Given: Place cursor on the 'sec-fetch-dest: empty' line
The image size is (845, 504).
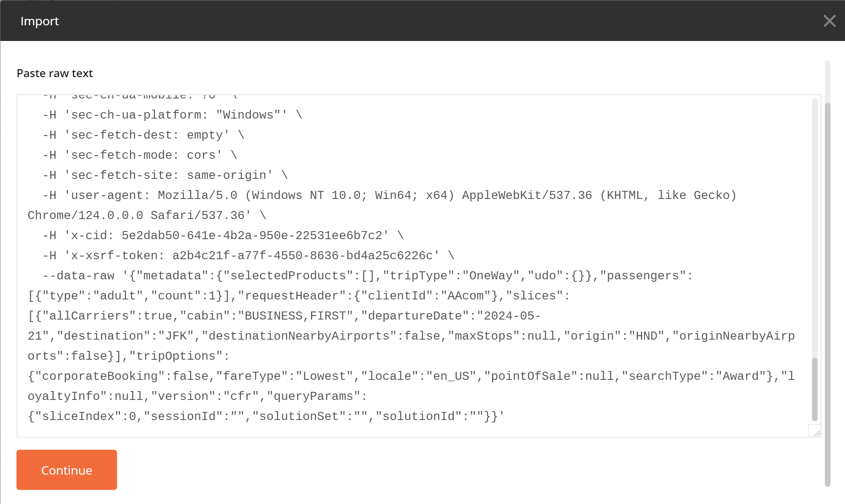Looking at the screenshot, I should click(144, 135).
